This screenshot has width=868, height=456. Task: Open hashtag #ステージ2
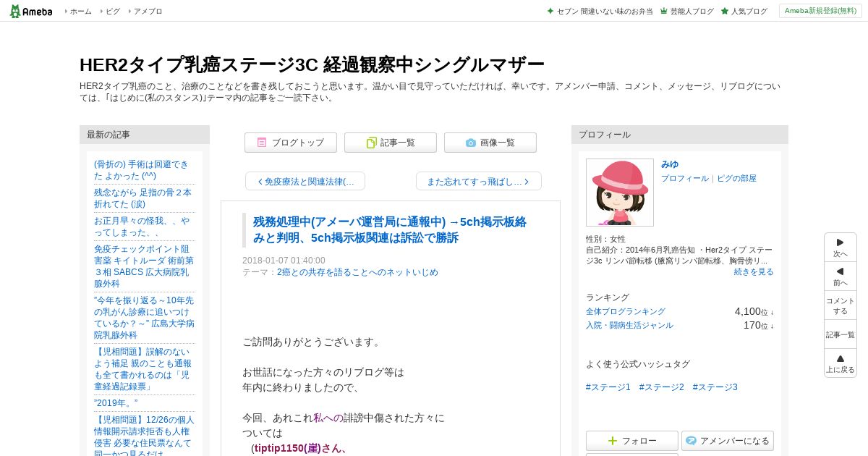[661, 387]
